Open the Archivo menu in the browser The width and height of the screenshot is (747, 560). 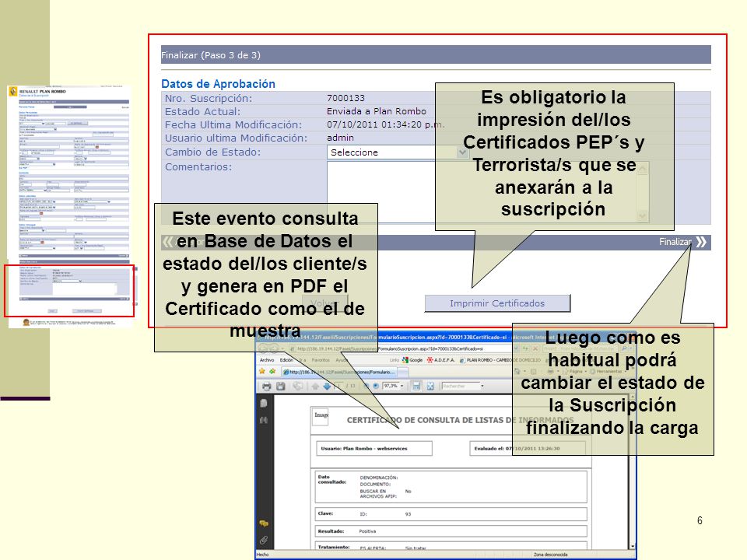point(267,360)
